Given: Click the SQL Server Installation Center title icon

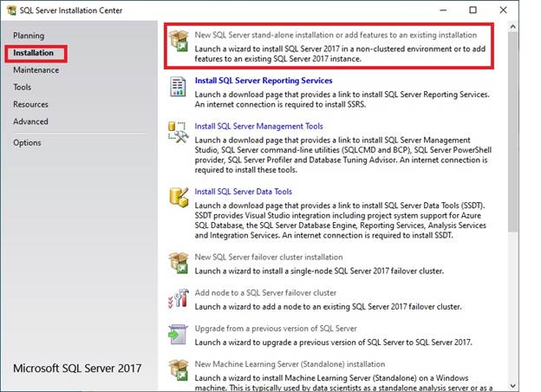Looking at the screenshot, I should click(10, 10).
